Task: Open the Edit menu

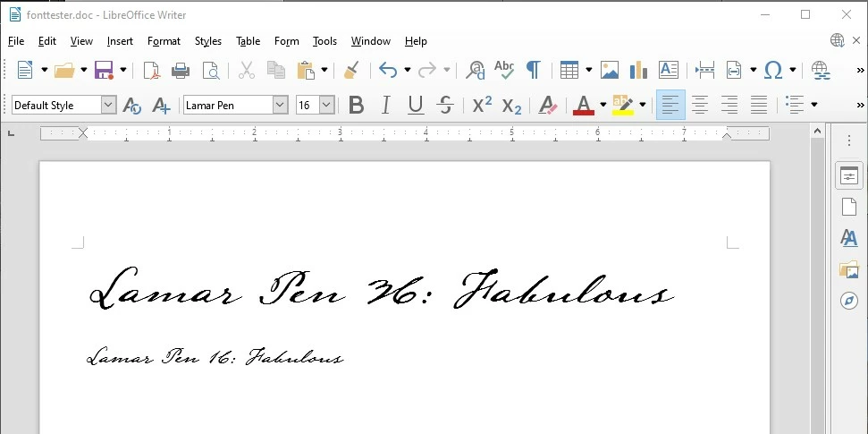Action: tap(47, 41)
